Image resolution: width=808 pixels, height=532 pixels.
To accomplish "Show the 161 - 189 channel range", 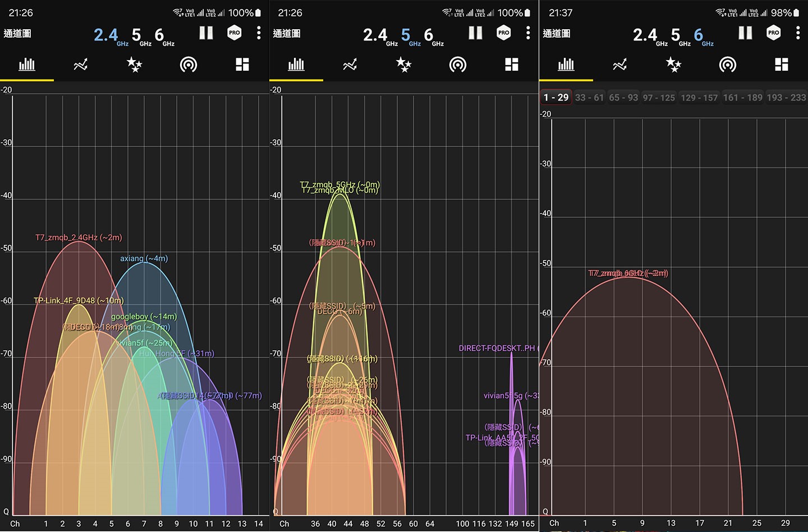I will 743,97.
